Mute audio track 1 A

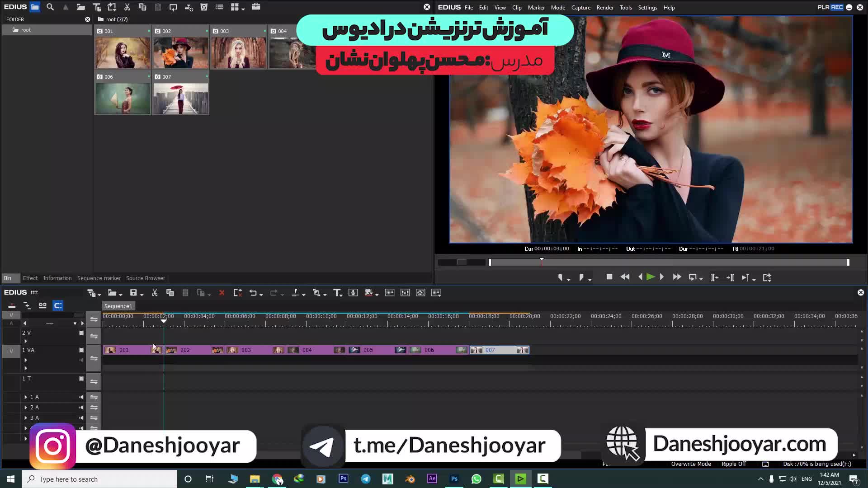[81, 397]
